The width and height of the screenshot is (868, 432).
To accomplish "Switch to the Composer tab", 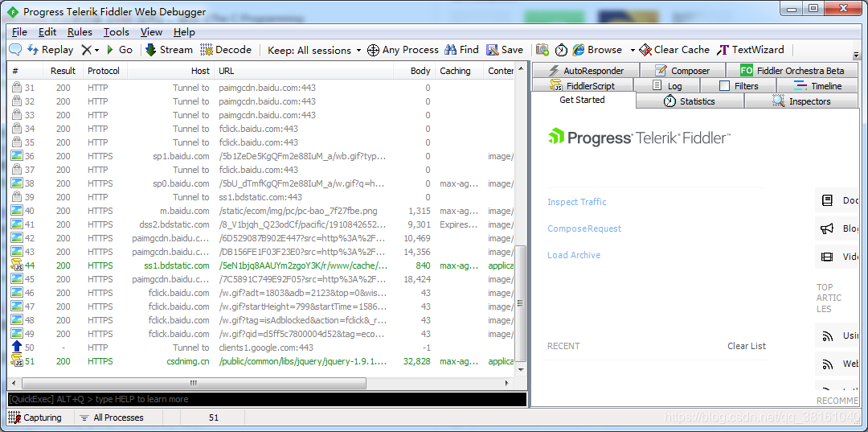I will click(x=682, y=70).
